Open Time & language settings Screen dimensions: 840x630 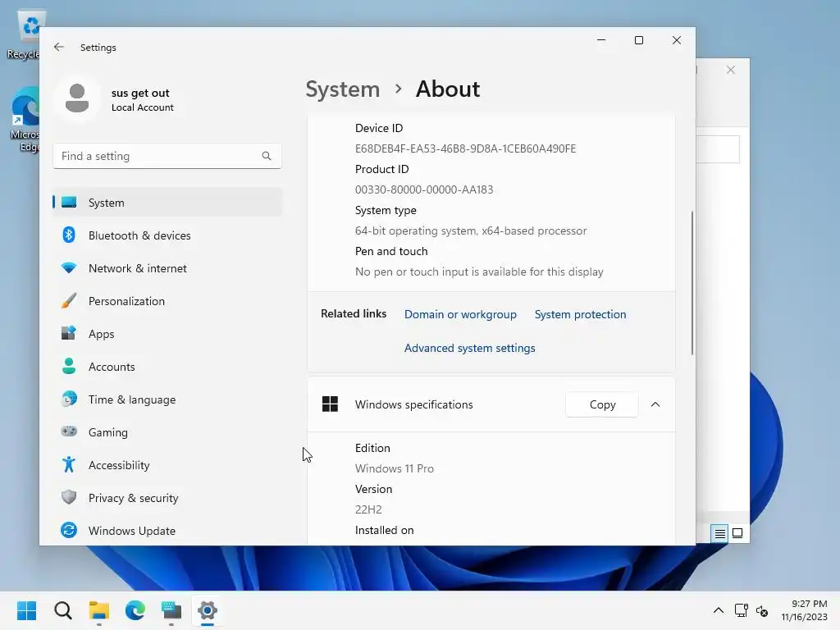[167, 399]
